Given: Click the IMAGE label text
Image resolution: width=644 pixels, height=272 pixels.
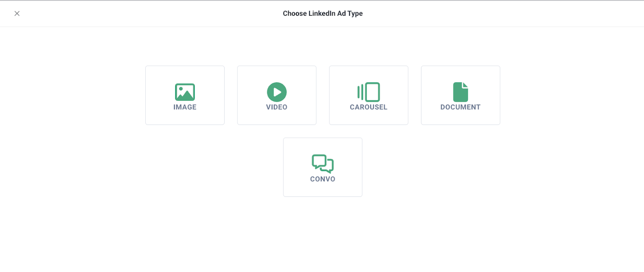Looking at the screenshot, I should (185, 107).
